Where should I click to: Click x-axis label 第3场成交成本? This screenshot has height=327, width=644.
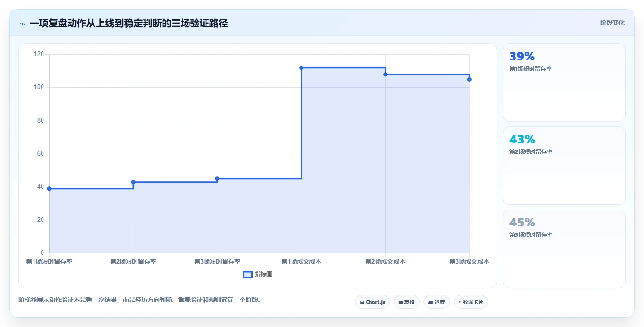pyautogui.click(x=469, y=261)
